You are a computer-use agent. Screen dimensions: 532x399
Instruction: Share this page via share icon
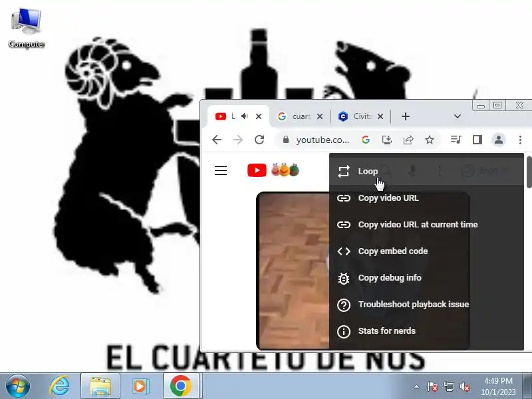click(x=408, y=140)
